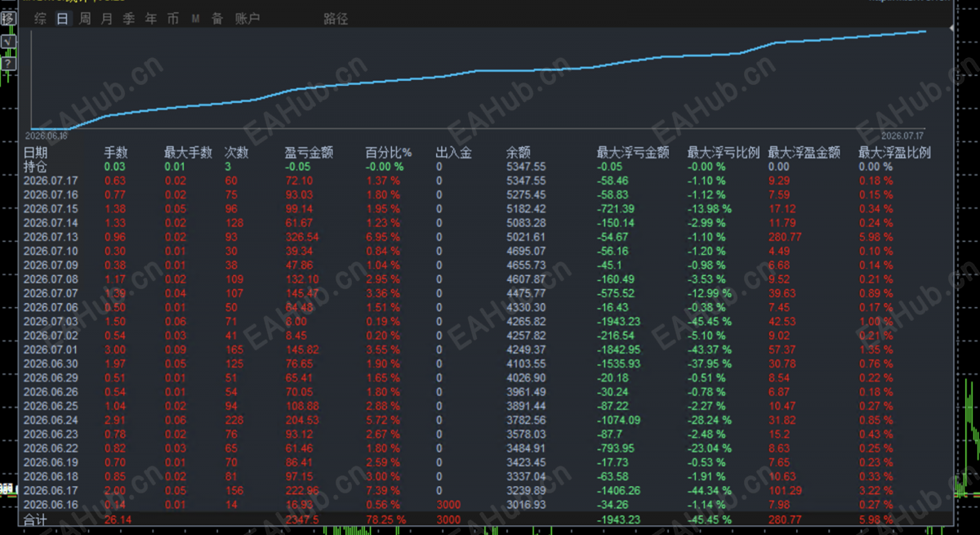This screenshot has width=980, height=535.
Task: Click the 次数 column header
Action: click(237, 152)
